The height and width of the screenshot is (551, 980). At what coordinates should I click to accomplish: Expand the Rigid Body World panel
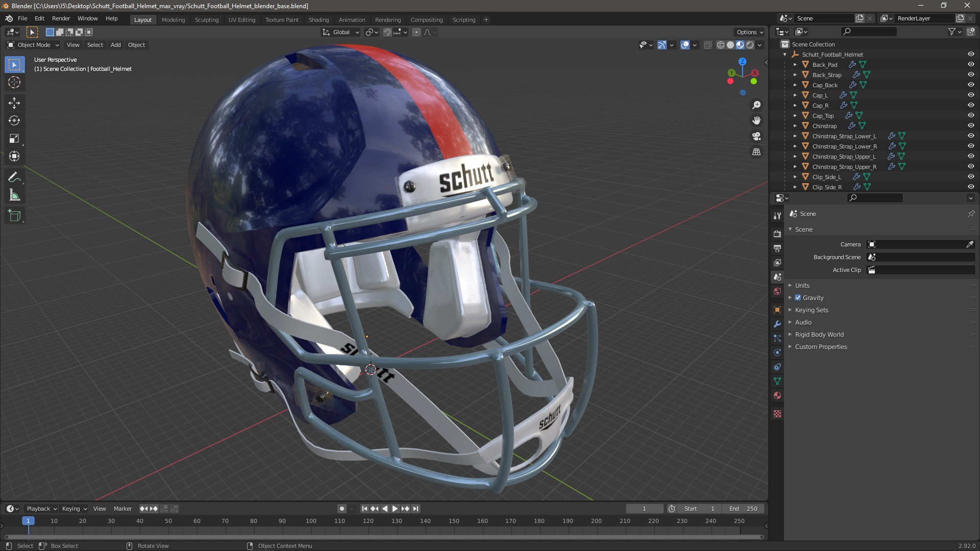(x=819, y=334)
